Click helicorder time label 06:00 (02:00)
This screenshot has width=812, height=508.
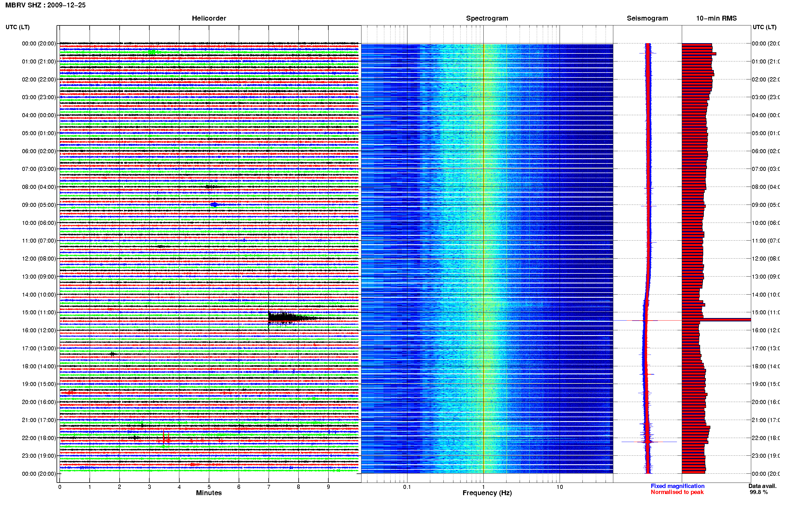[x=39, y=151]
